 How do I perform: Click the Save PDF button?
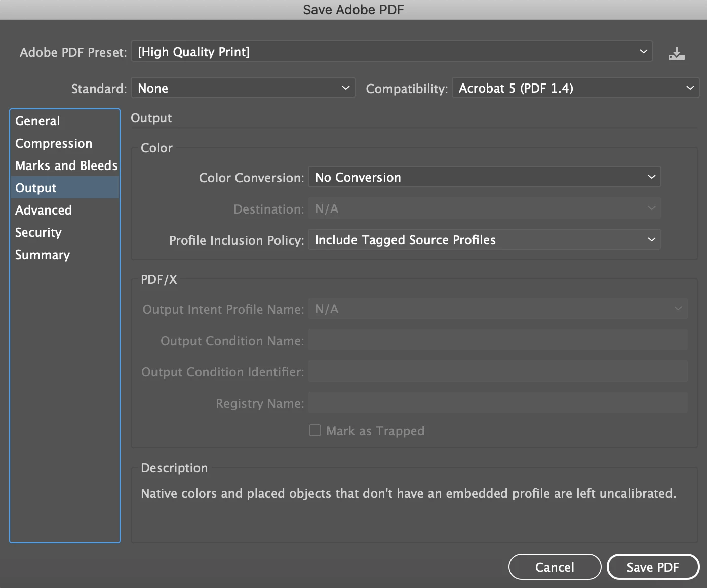tap(653, 567)
